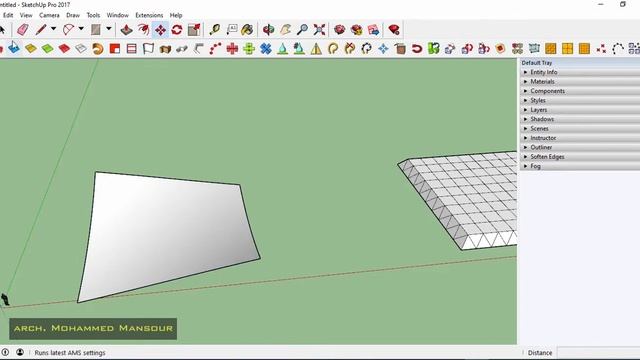This screenshot has width=640, height=360.
Task: Open the Window menu
Action: point(118,15)
